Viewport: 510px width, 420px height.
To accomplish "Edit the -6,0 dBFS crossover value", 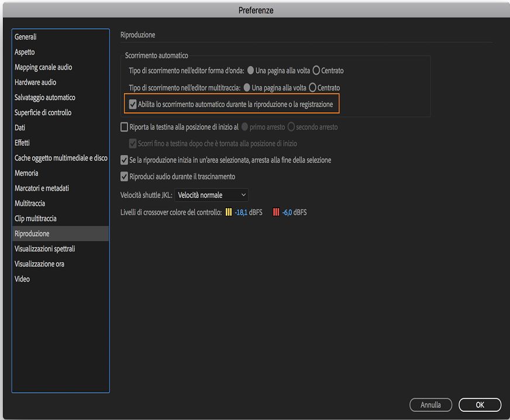I will pos(287,212).
